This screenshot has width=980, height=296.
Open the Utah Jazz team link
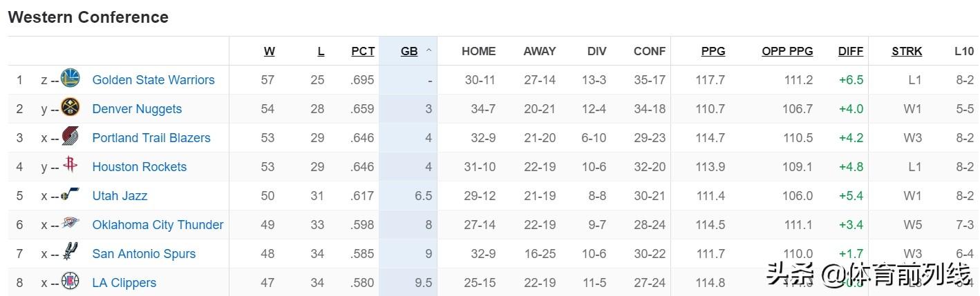(120, 195)
